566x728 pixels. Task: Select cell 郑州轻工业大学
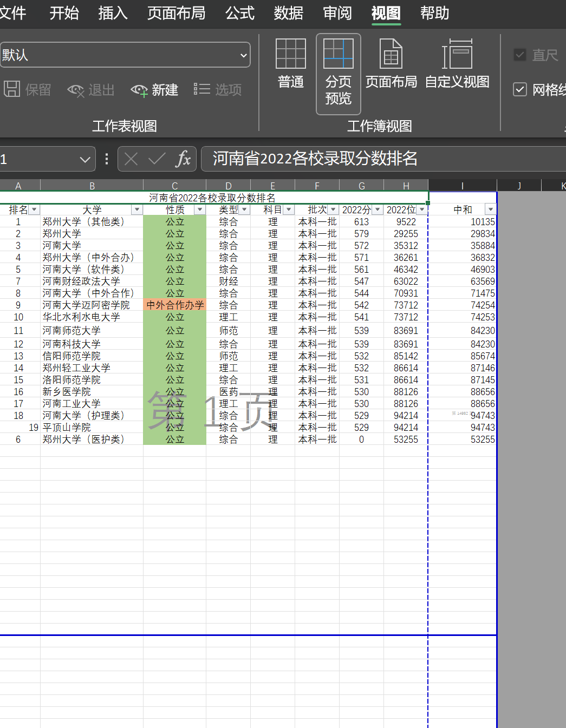pos(92,368)
